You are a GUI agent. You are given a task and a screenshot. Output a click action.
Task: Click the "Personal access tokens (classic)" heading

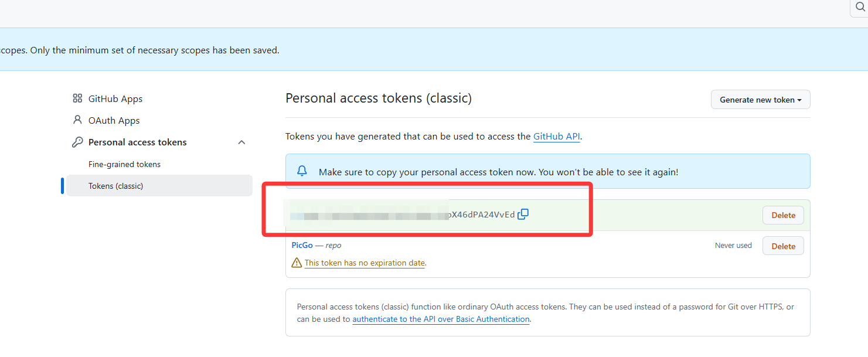click(x=378, y=98)
